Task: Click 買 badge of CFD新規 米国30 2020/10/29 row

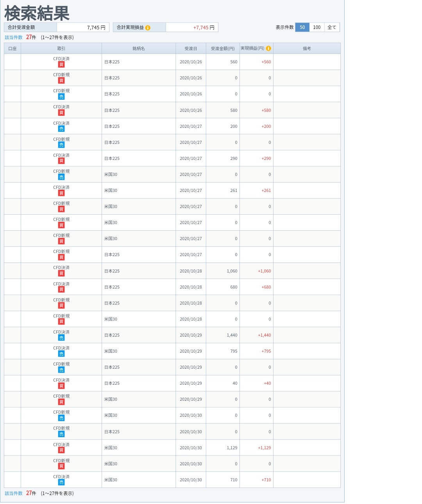Action: coord(61,402)
